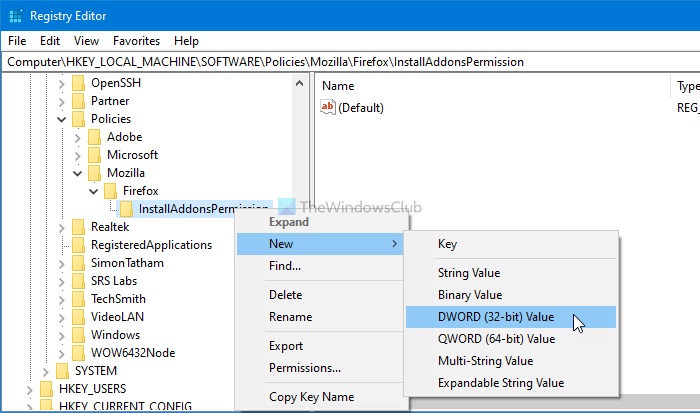Click the Windows folder icon
The image size is (700, 413).
(x=79, y=335)
